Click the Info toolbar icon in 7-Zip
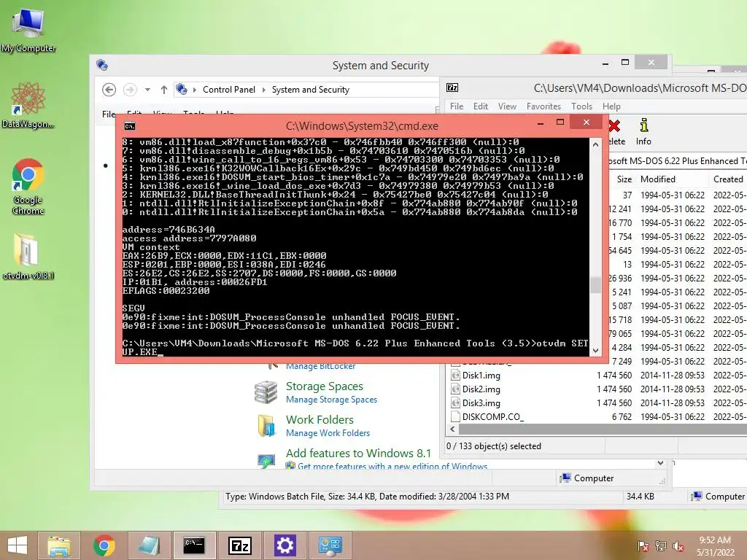 pyautogui.click(x=643, y=132)
